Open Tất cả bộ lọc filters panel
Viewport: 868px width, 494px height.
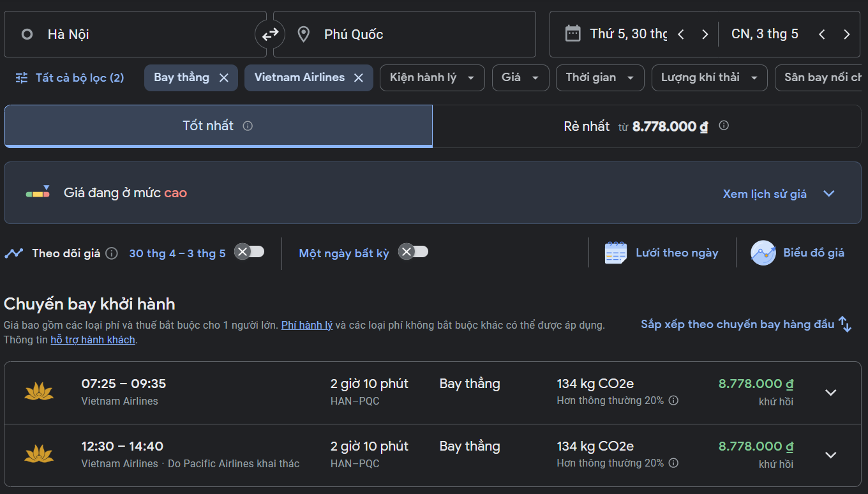point(70,78)
